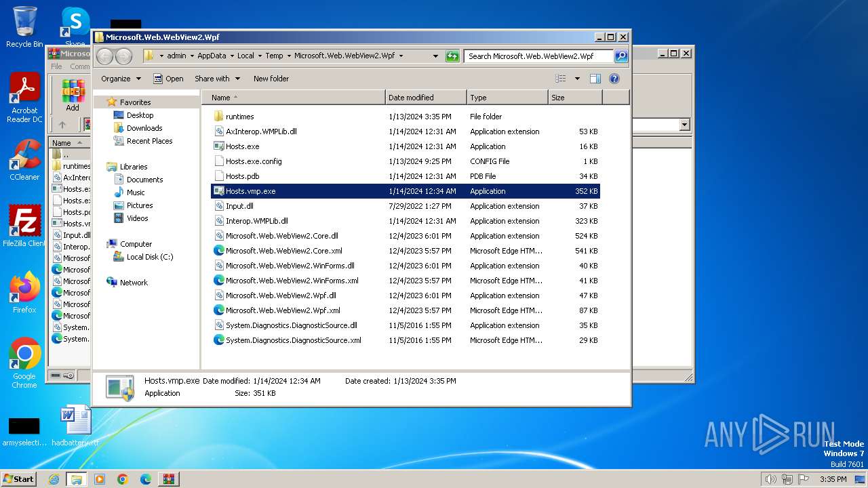This screenshot has width=868, height=488.
Task: Open Recycle Bin on the desktop
Action: point(24,27)
